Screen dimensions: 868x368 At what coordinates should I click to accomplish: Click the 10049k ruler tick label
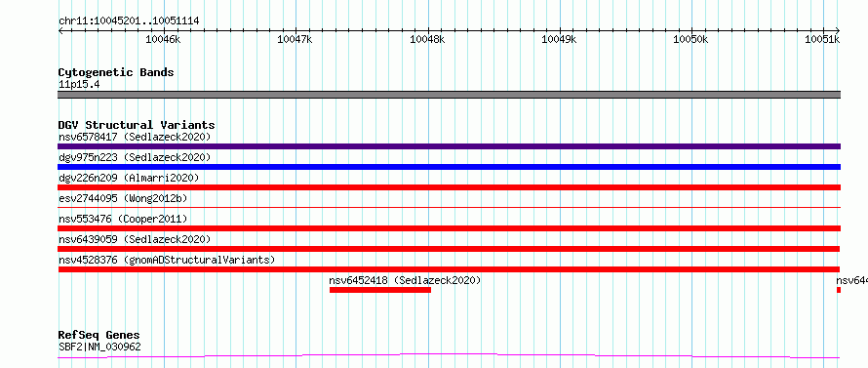[559, 39]
